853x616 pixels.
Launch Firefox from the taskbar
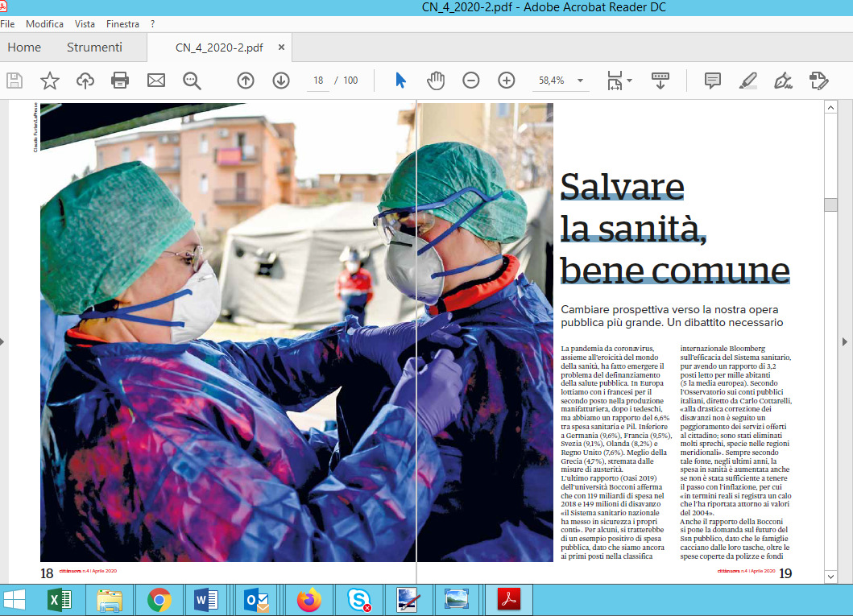point(308,600)
